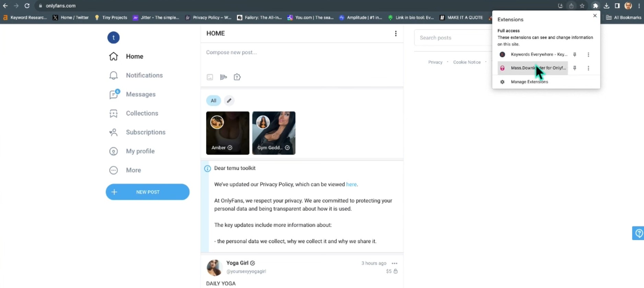Viewport: 644px width, 288px height.
Task: Bookmark this page with star icon
Action: [582, 6]
